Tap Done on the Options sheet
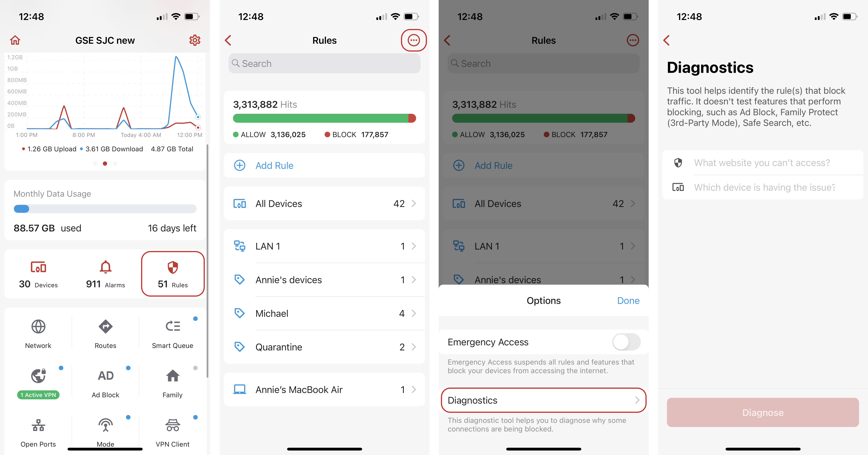The image size is (868, 455). click(628, 301)
